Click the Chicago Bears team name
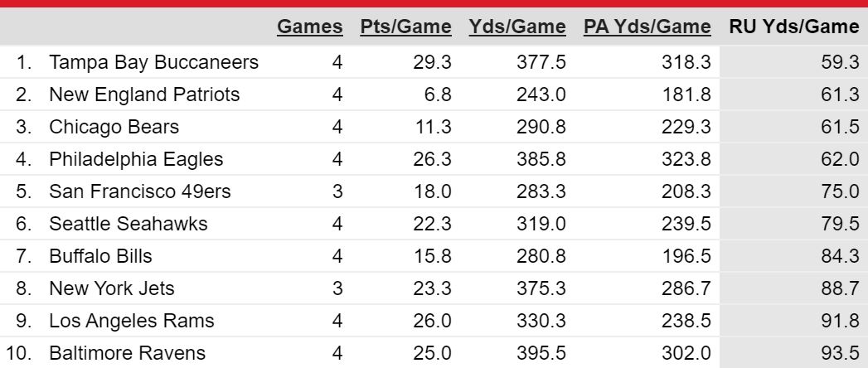The width and height of the screenshot is (868, 368). coord(114,127)
